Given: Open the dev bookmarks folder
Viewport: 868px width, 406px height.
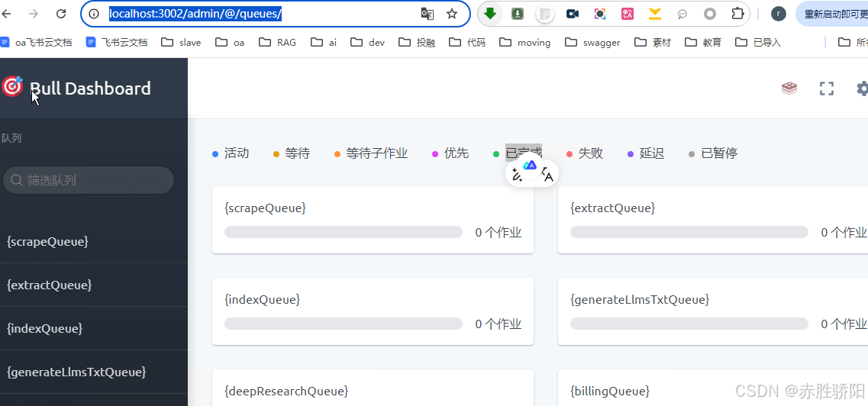Looking at the screenshot, I should pyautogui.click(x=367, y=42).
